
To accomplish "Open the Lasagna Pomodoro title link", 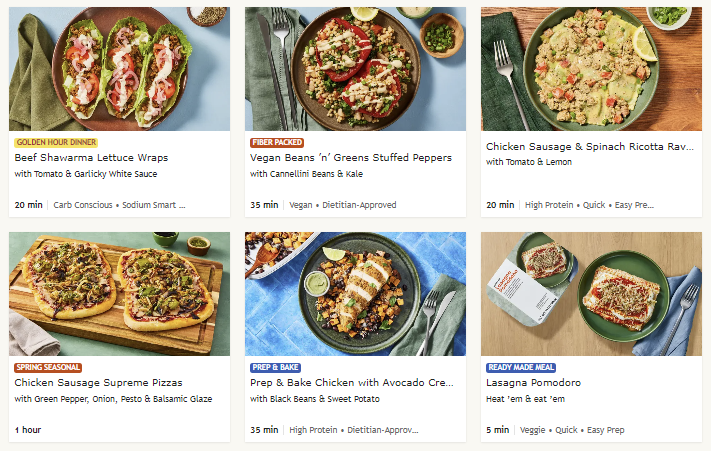I will [533, 383].
